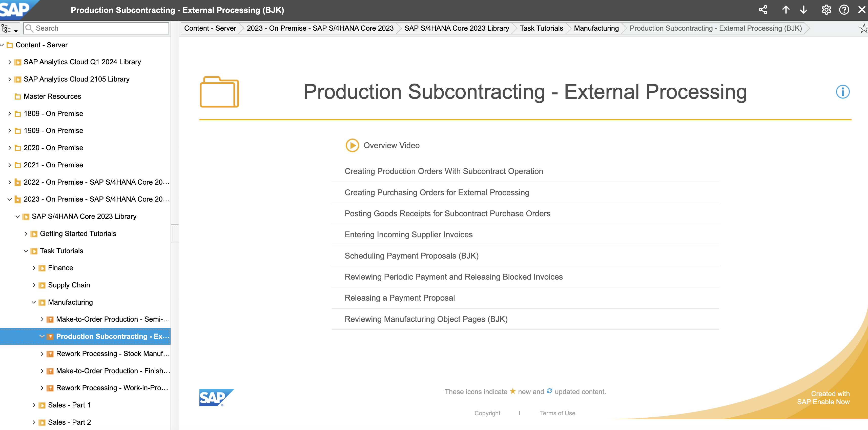Click the Copyright footer link
The height and width of the screenshot is (430, 868).
487,413
